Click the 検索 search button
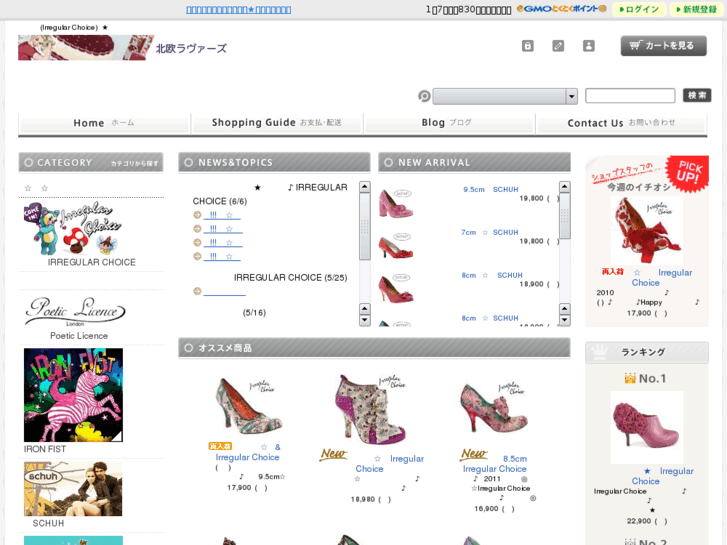 696,96
